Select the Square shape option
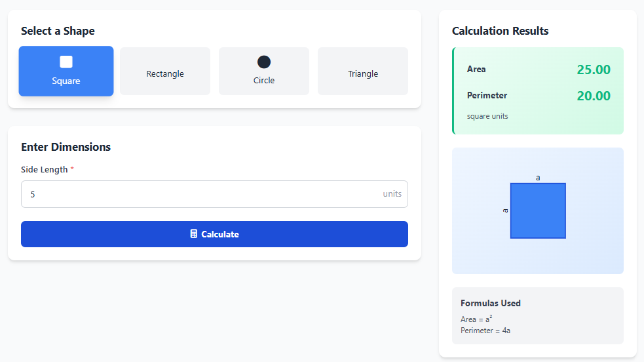 [x=66, y=71]
